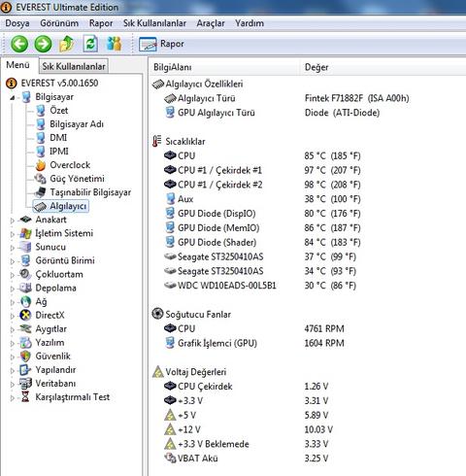Screen dimensions: 466x476
Task: Expand the Yapılandır tree node
Action: click(13, 370)
